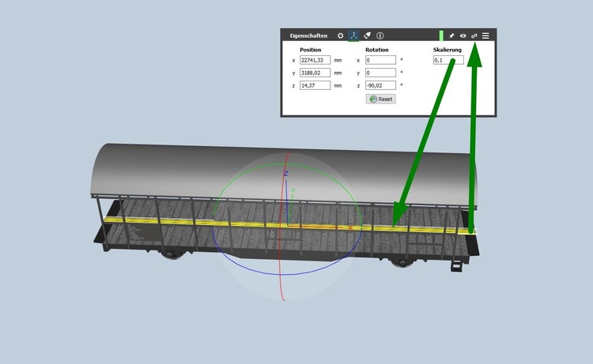Image resolution: width=593 pixels, height=364 pixels.
Task: Open the gear settings tab in Eigenschaften
Action: coord(341,36)
